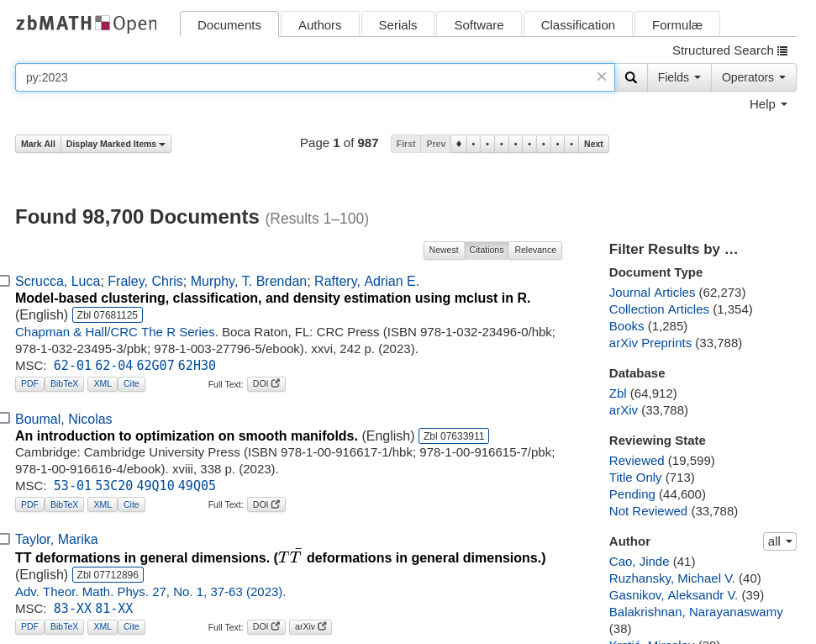Mark the Boumal, Nicolas result checkbox
This screenshot has width=816, height=644.
click(x=4, y=418)
